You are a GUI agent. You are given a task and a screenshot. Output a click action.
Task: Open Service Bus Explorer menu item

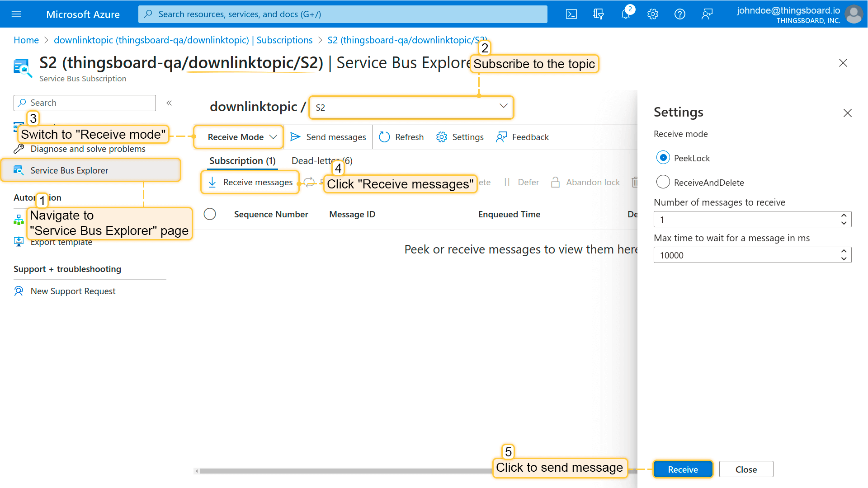tap(69, 170)
